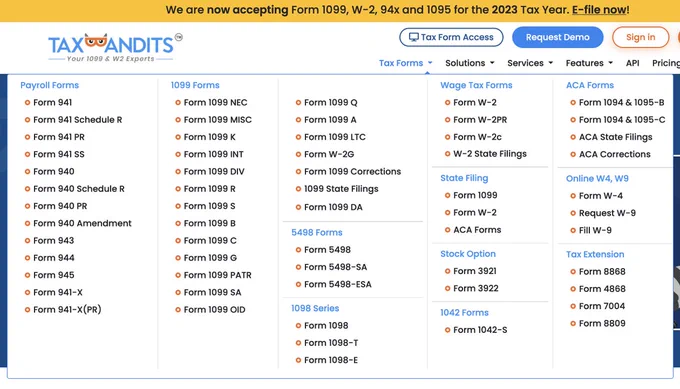Expand the Services dropdown
The width and height of the screenshot is (680, 389).
(x=530, y=63)
